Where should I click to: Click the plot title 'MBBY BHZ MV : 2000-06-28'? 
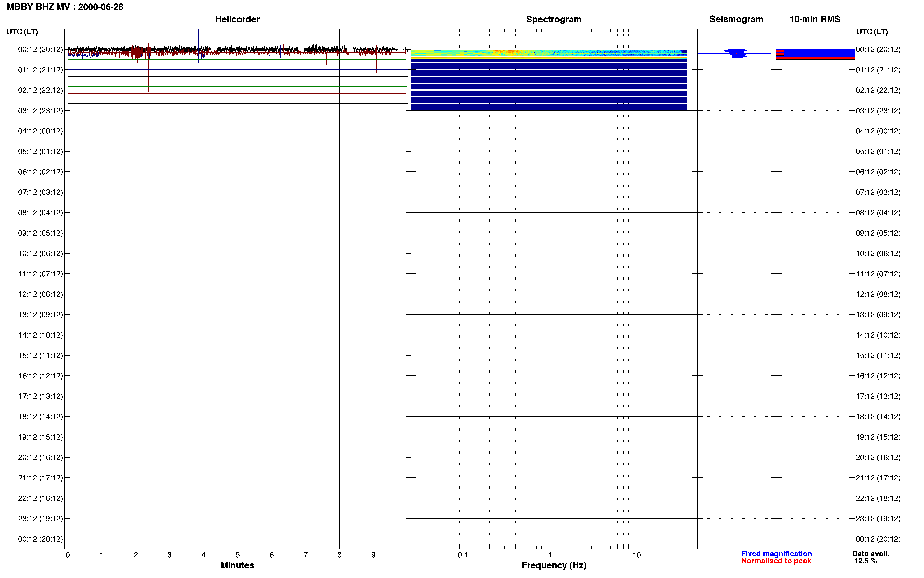pos(65,7)
